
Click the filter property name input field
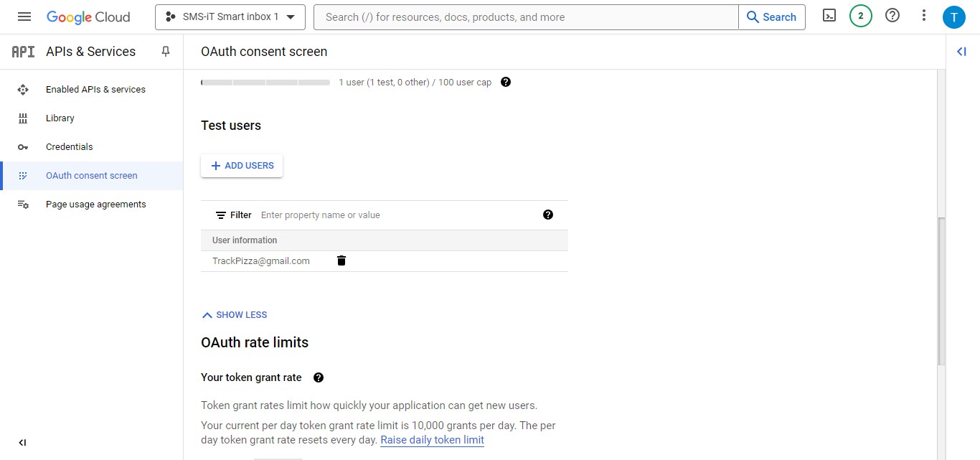point(321,215)
